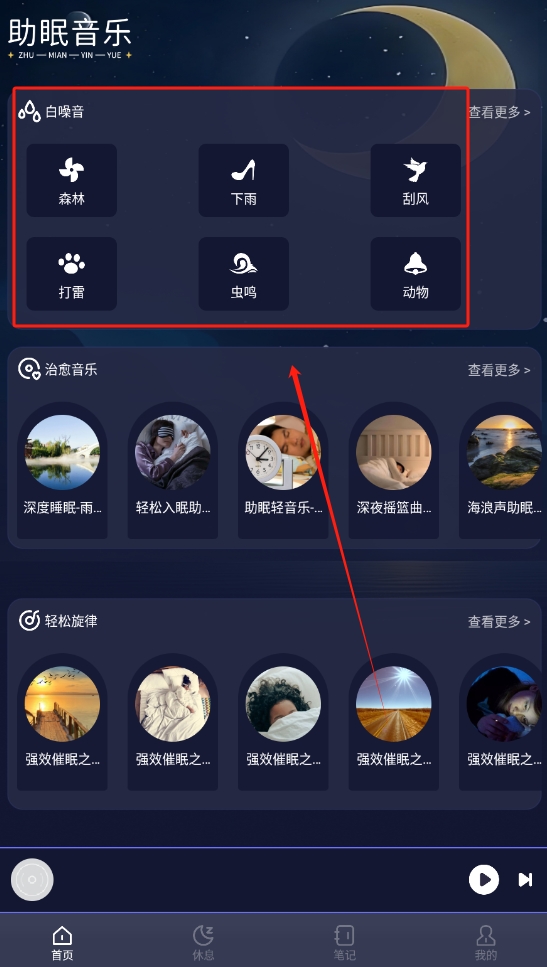547x967 pixels.
Task: Open the 笔记 notes tab
Action: point(344,943)
